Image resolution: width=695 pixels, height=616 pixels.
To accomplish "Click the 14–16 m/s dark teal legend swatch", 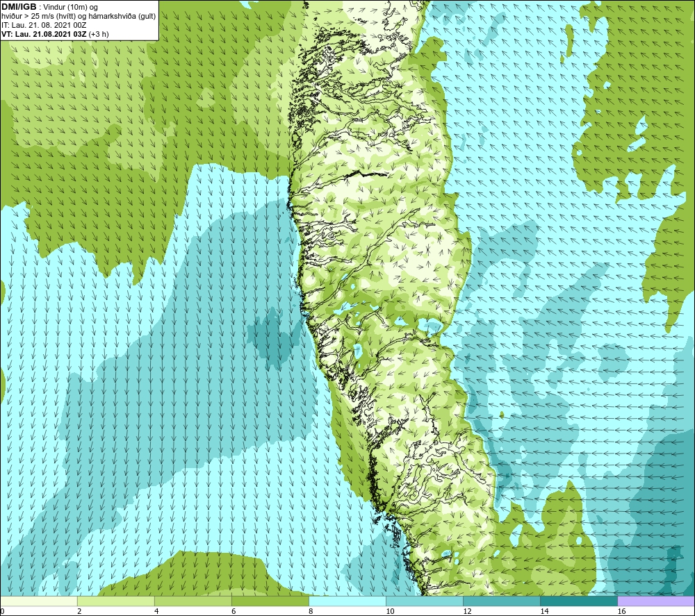I will (x=579, y=601).
